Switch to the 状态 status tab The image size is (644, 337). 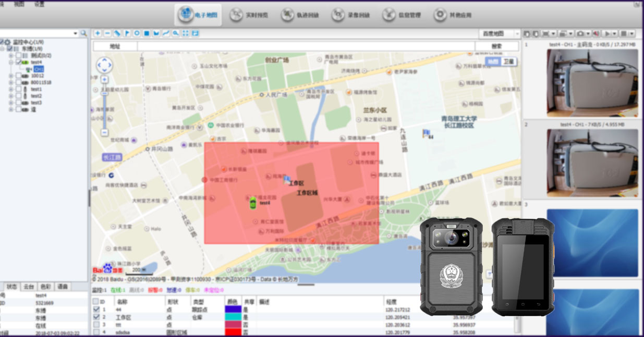[x=12, y=287]
